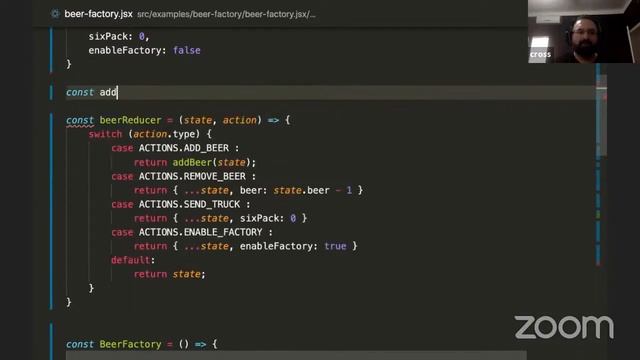The width and height of the screenshot is (640, 360).
Task: Click 'case ACTIONS.ADD_BEER :' text
Action: tap(175, 148)
